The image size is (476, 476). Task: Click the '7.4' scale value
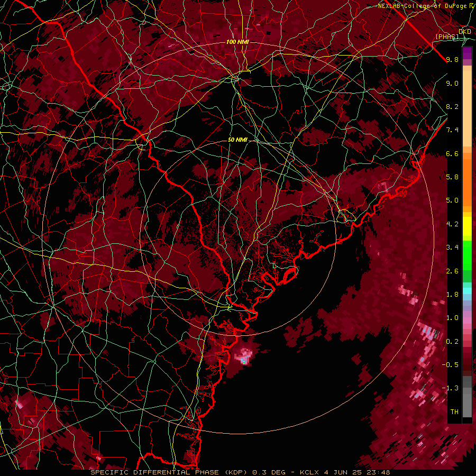tap(452, 130)
